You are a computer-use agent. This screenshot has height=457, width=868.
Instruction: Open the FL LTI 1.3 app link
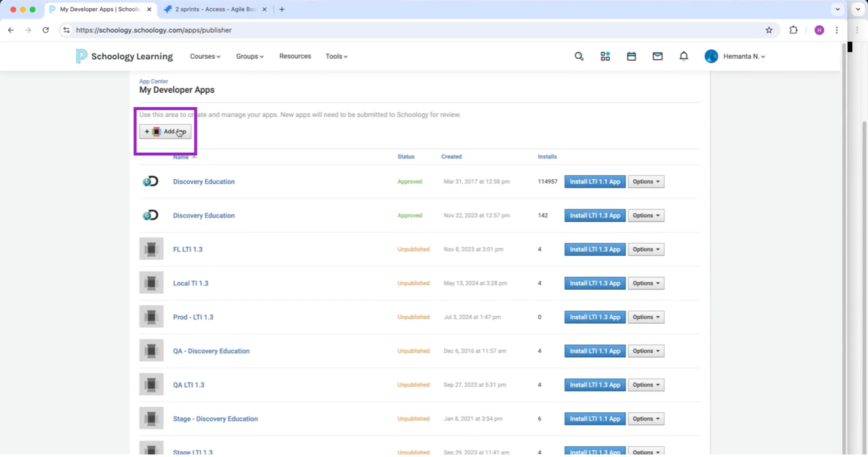click(x=187, y=249)
